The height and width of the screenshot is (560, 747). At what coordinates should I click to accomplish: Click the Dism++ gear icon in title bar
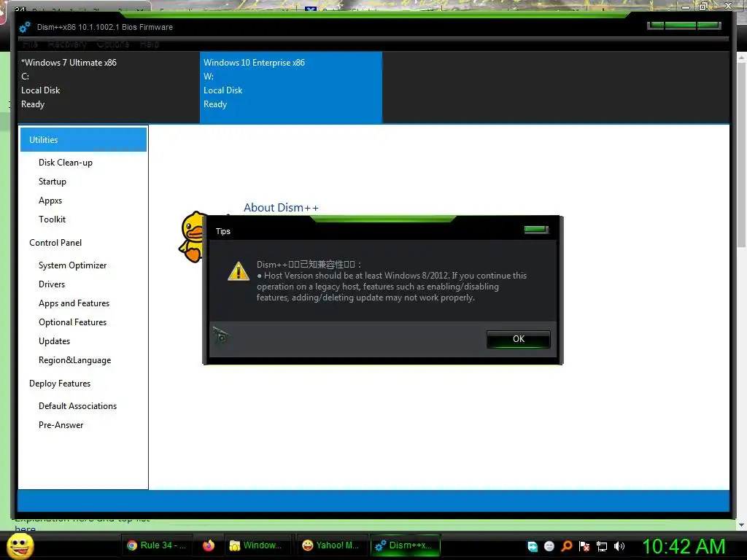pos(25,27)
